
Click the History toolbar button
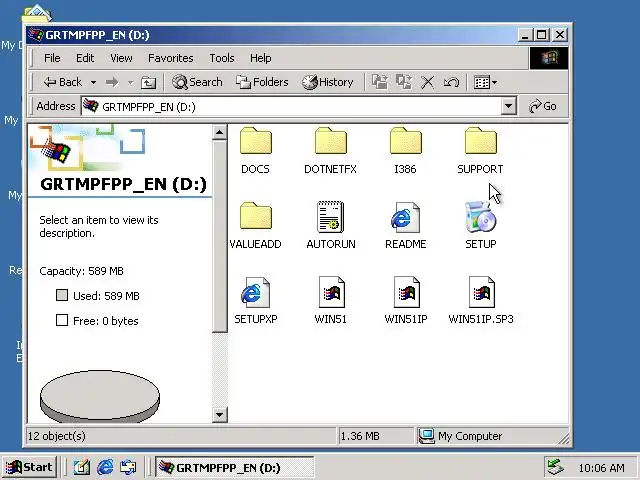coord(328,82)
